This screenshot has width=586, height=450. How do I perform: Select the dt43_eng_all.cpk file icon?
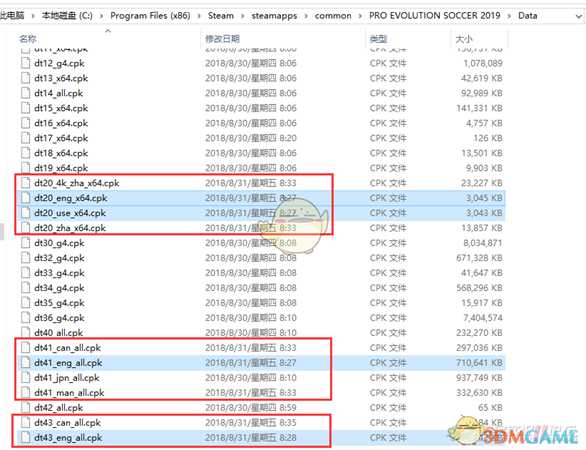25,437
